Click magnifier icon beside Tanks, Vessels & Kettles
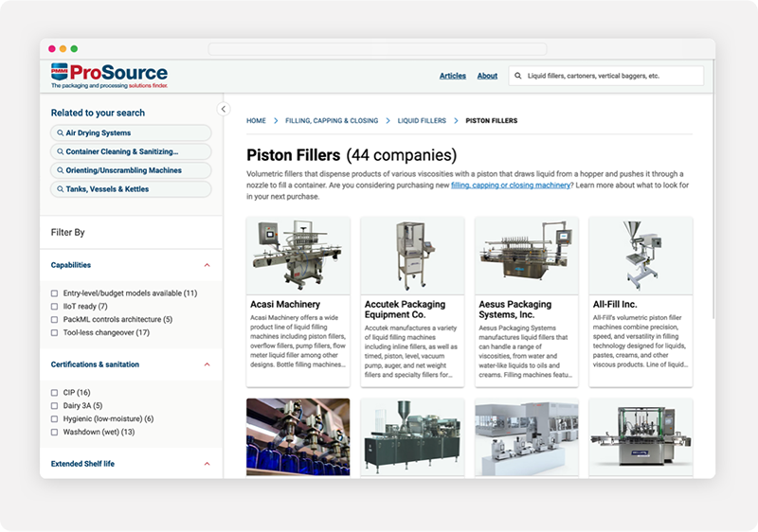The width and height of the screenshot is (758, 532). click(x=61, y=189)
